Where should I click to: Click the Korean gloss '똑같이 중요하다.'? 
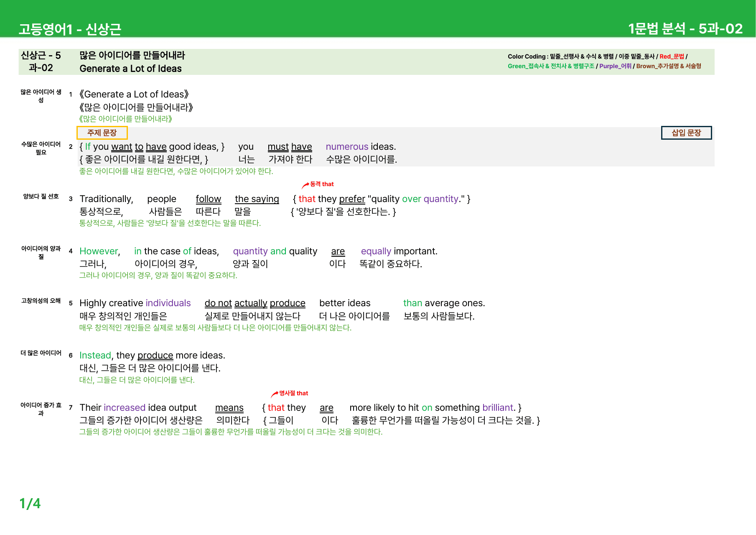click(391, 264)
